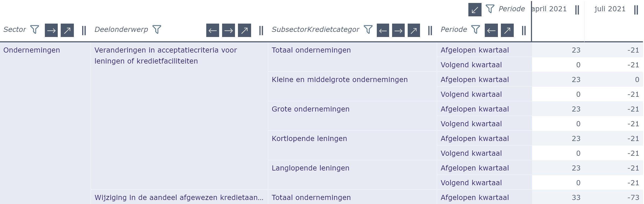Move the Deelonderwerp dimension right
Image resolution: width=644 pixels, height=204 pixels.
click(x=229, y=30)
